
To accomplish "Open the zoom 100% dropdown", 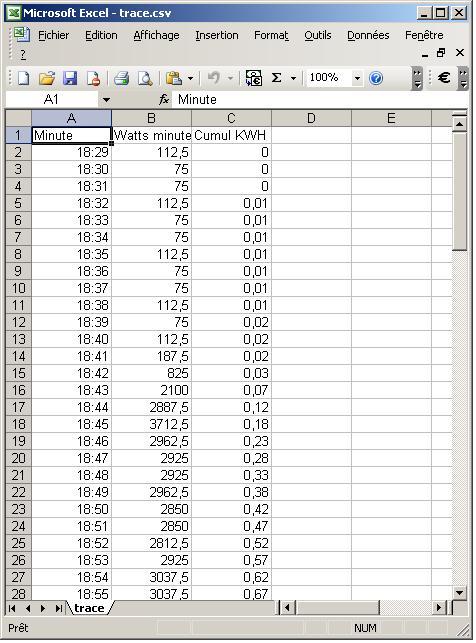I will 358,78.
